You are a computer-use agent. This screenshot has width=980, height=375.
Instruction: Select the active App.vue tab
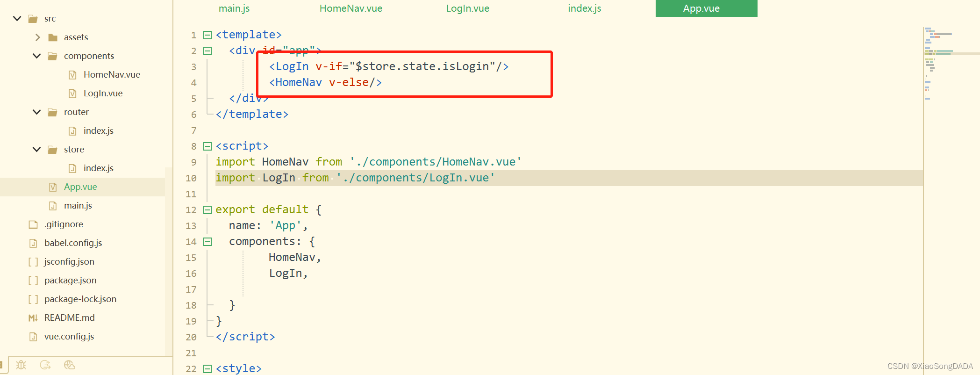tap(707, 8)
